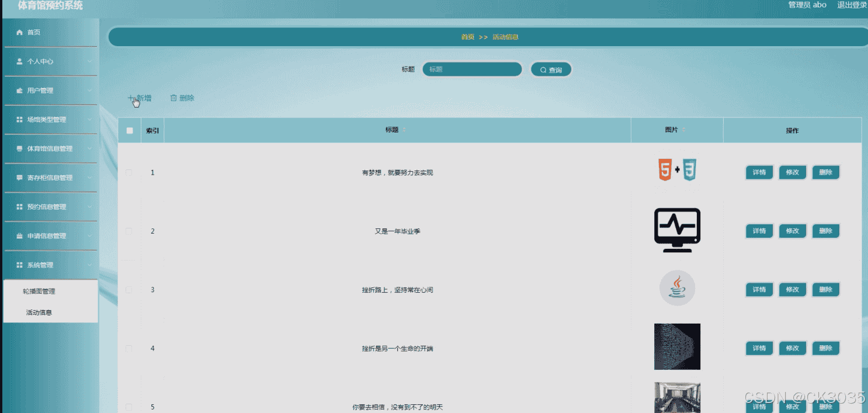Click inside the 标题 search input field
Viewport: 868px width, 413px height.
472,69
